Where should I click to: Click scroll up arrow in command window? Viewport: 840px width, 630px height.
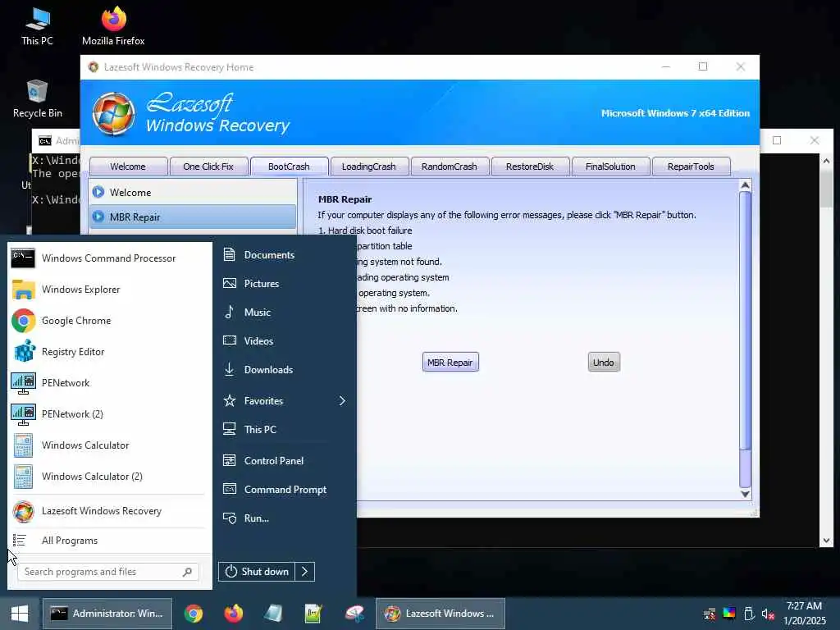pyautogui.click(x=826, y=161)
